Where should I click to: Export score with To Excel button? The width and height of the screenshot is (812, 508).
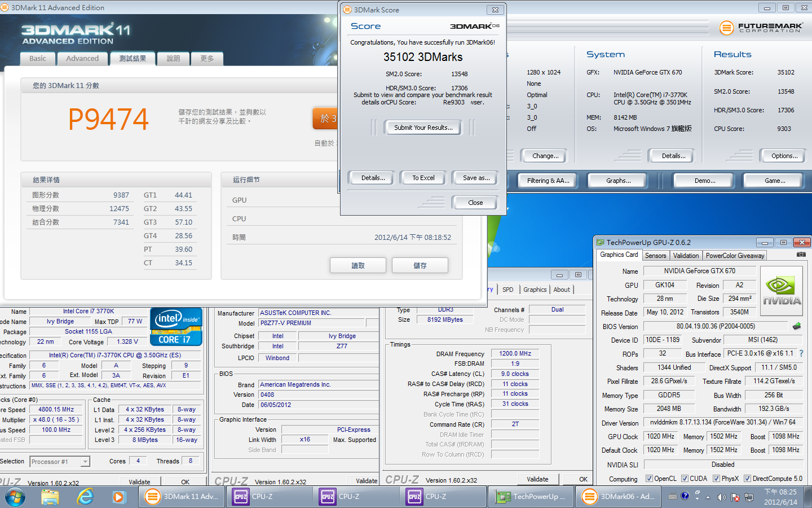[x=423, y=178]
